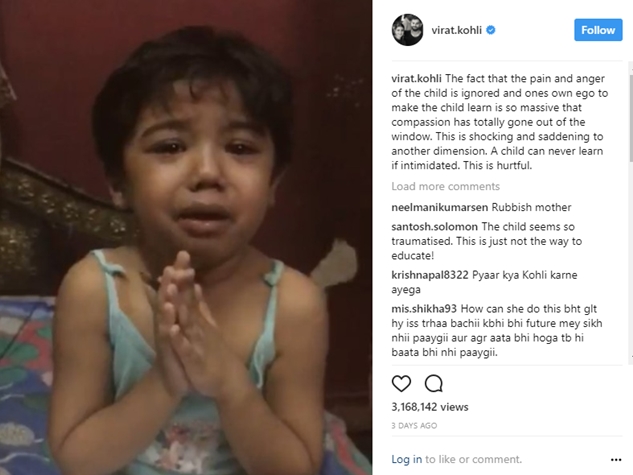Click the 3,168,142 views count
Viewport: 633px width, 475px height.
point(430,407)
